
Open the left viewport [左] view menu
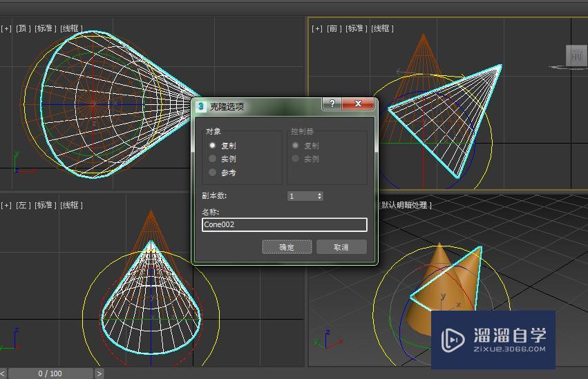tap(23, 205)
